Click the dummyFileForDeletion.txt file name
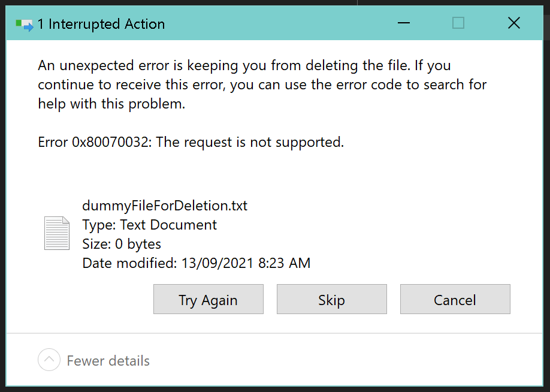 (165, 206)
